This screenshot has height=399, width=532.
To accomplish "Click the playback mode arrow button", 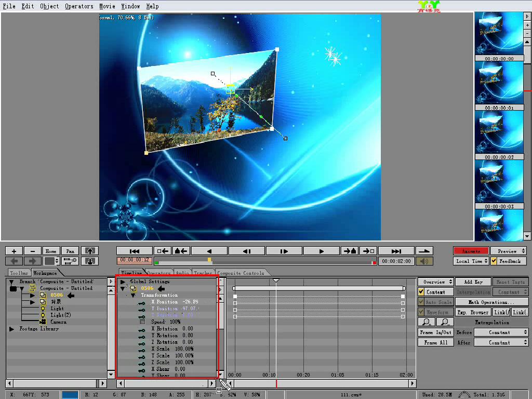I will coord(424,251).
